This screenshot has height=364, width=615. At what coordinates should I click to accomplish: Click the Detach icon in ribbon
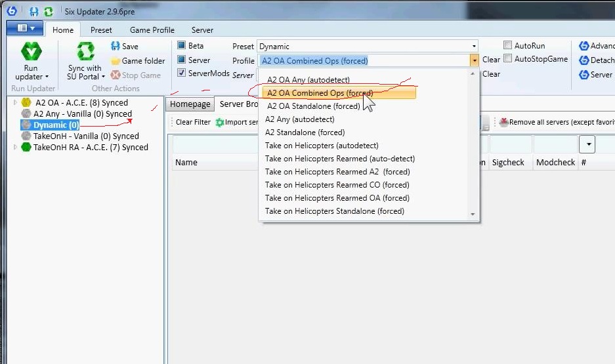(x=584, y=60)
